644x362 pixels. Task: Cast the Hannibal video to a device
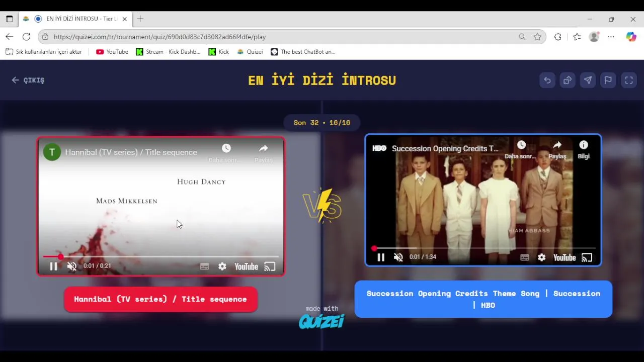coord(270,266)
